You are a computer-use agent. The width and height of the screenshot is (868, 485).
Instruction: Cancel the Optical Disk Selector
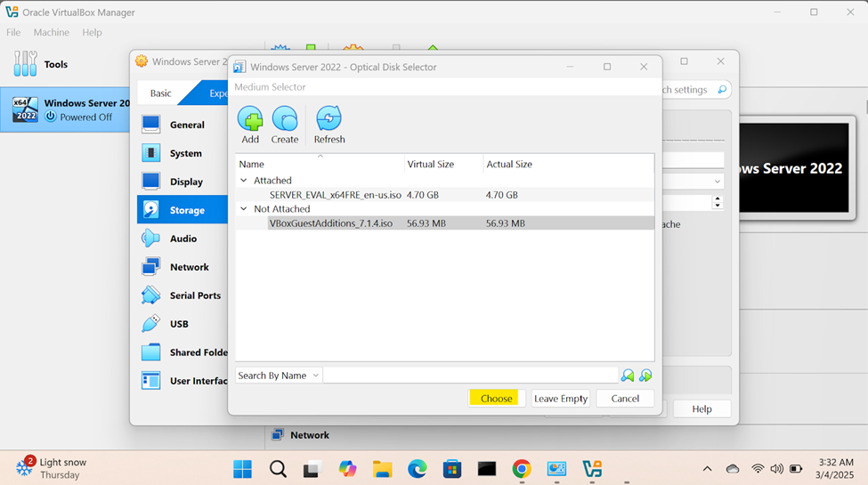[x=625, y=399]
